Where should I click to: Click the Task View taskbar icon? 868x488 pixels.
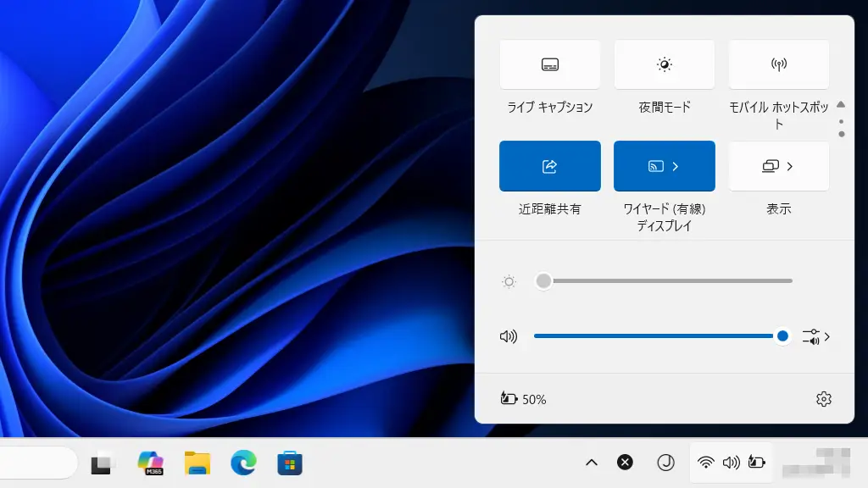click(x=101, y=463)
